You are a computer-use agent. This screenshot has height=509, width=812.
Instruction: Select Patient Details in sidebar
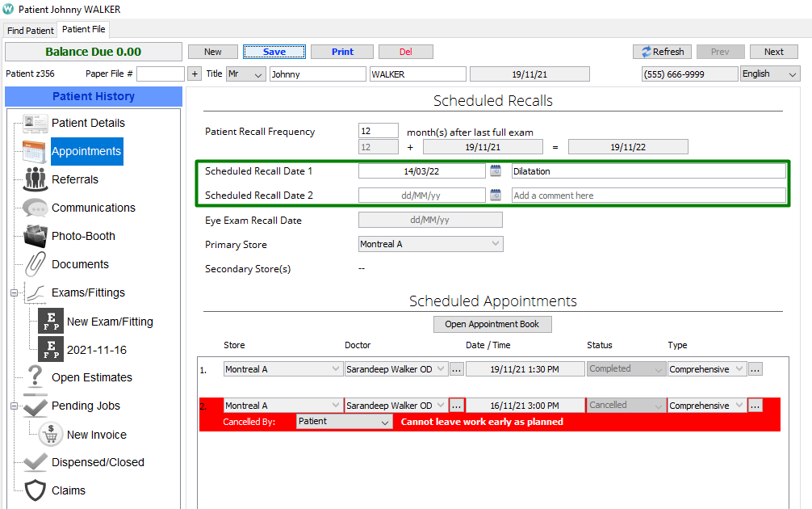click(x=88, y=123)
